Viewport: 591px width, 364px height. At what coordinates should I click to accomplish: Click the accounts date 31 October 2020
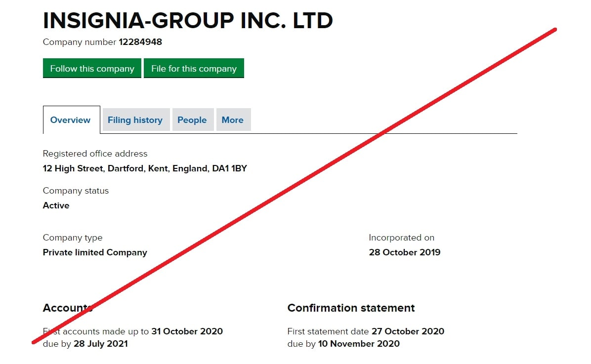(x=187, y=331)
